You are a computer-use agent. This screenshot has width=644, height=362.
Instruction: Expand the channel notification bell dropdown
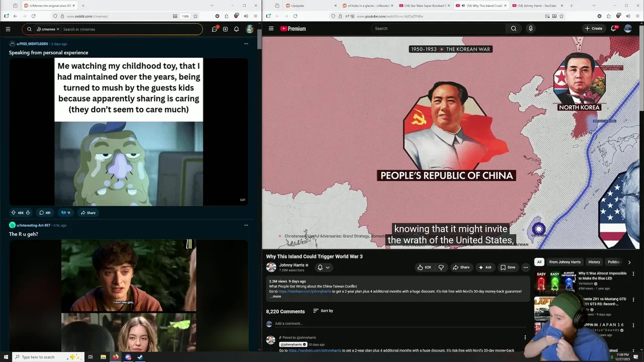[x=324, y=267]
